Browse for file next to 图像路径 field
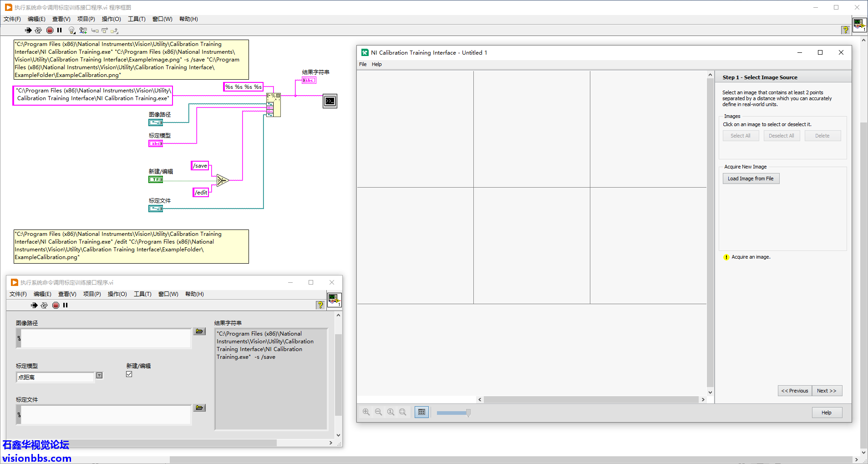The height and width of the screenshot is (464, 868). [199, 331]
